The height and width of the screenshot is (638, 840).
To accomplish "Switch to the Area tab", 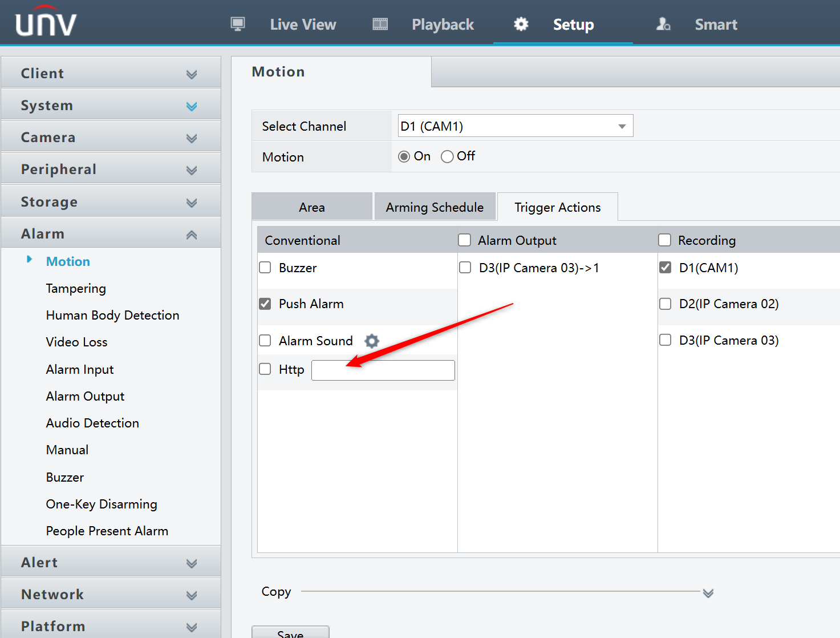I will [x=311, y=207].
